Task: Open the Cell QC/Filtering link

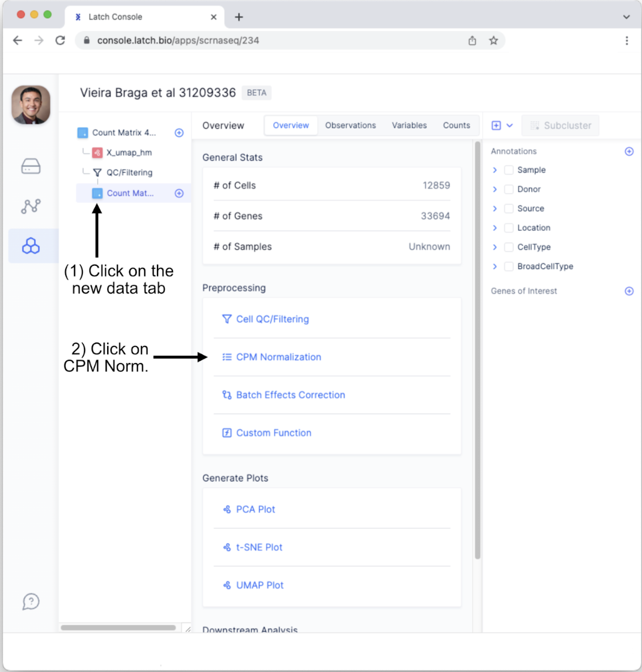Action: tap(272, 319)
